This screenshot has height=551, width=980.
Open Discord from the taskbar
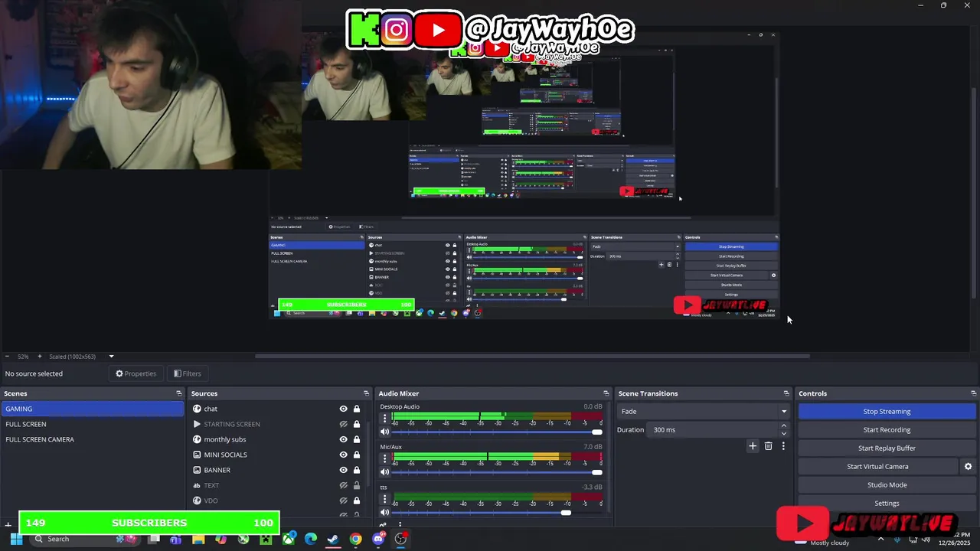pos(378,539)
